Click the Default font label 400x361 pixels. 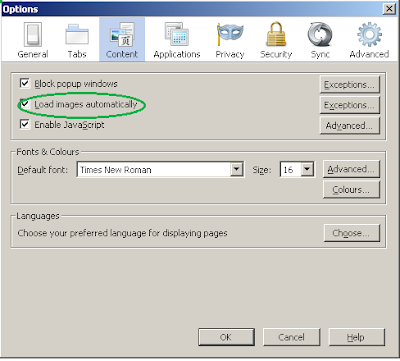click(42, 170)
